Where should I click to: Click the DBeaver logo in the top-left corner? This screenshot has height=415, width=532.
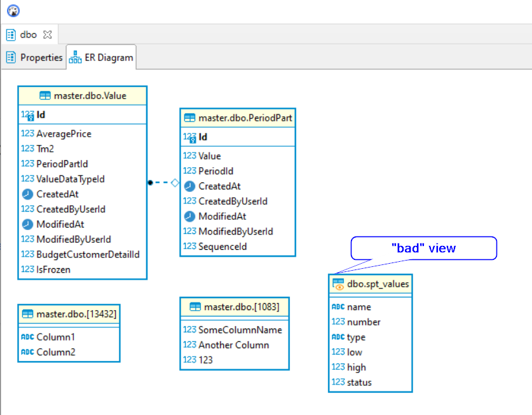[x=13, y=10]
